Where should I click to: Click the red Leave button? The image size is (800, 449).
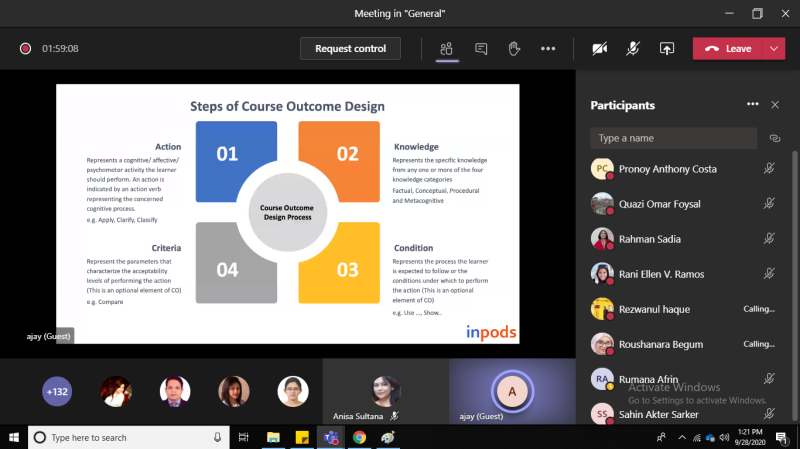click(x=728, y=48)
